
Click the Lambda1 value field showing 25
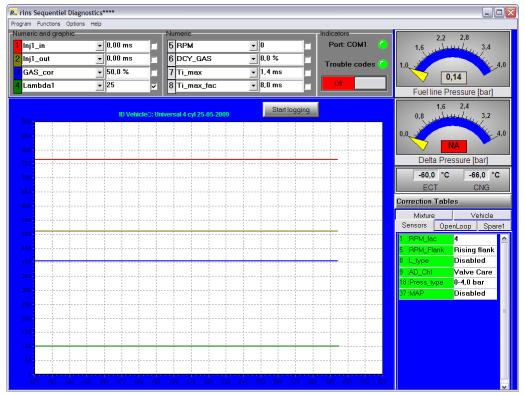point(127,86)
